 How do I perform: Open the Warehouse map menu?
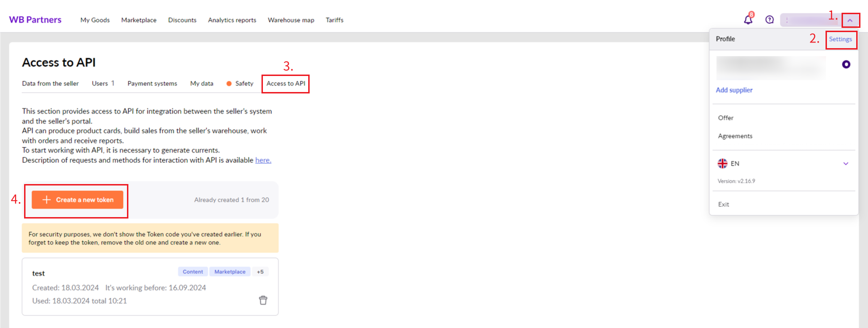point(291,20)
